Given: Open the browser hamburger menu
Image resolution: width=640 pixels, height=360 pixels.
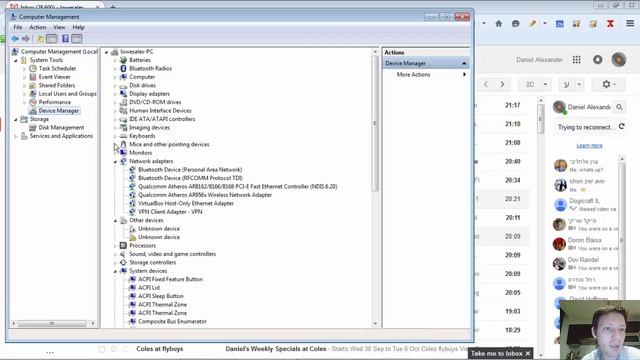Looking at the screenshot, I should point(630,24).
